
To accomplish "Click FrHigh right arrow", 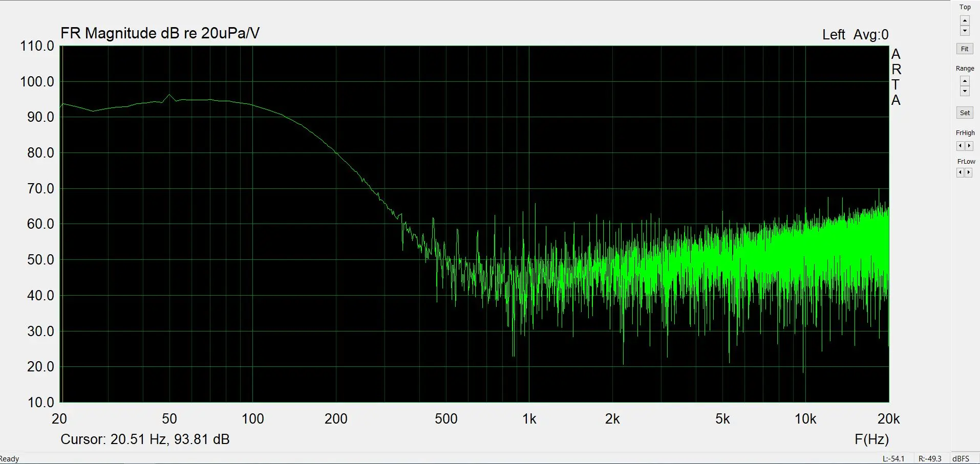I will coord(969,146).
